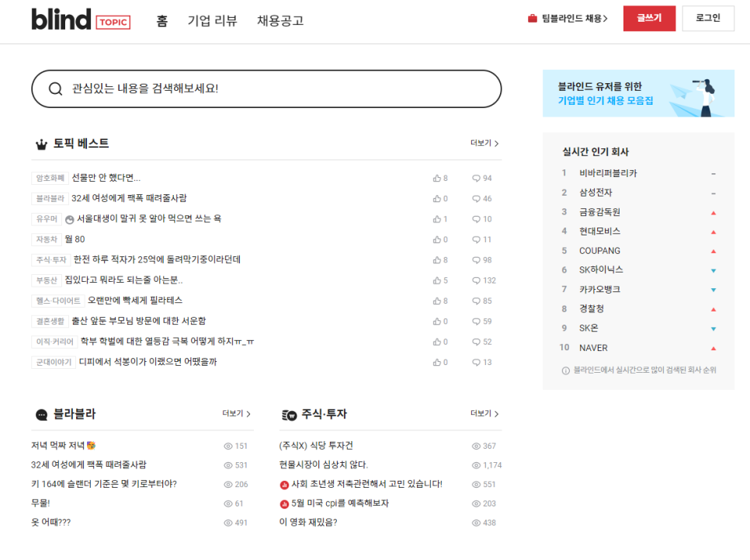Click the comment icon showing 59
This screenshot has height=560, width=750.
476,322
